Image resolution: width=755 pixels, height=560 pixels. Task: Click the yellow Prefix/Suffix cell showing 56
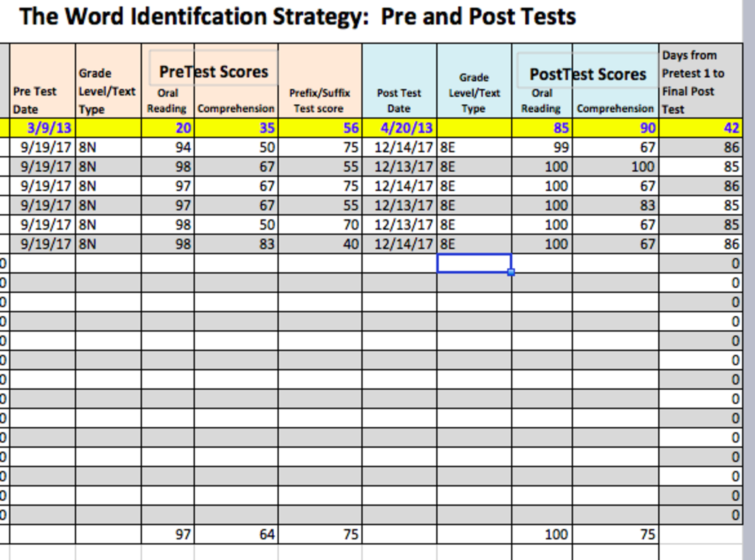tap(320, 128)
